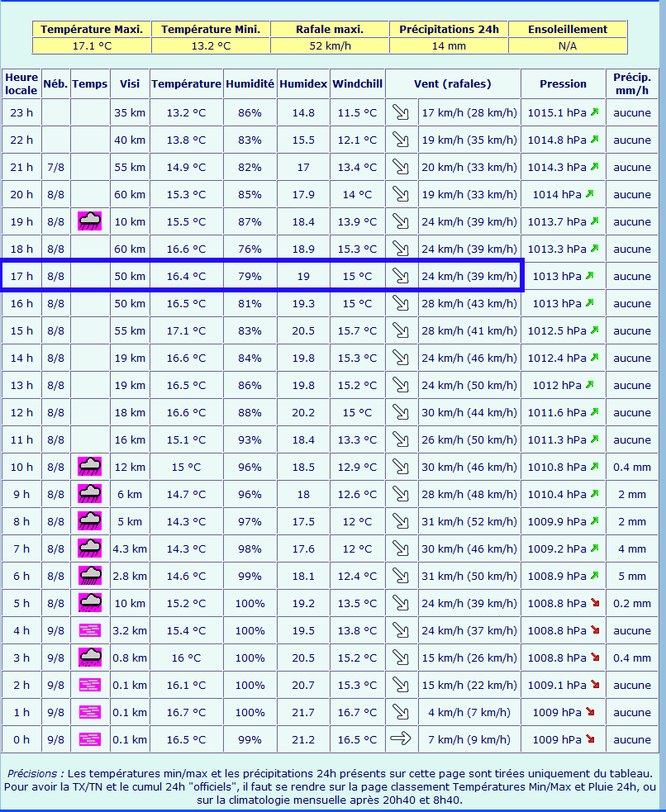Select the 17.1 °C maximum temperature summary value
Screen dimensions: 666x812
point(92,45)
